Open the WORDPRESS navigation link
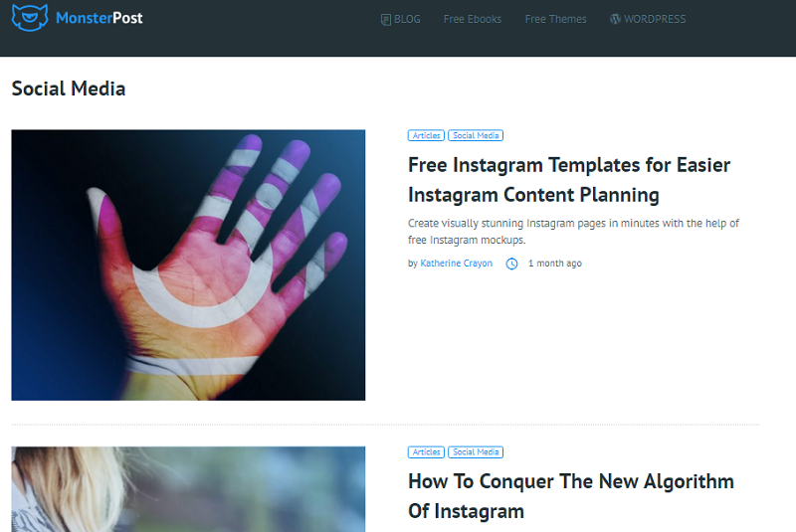The width and height of the screenshot is (796, 532). (x=648, y=19)
